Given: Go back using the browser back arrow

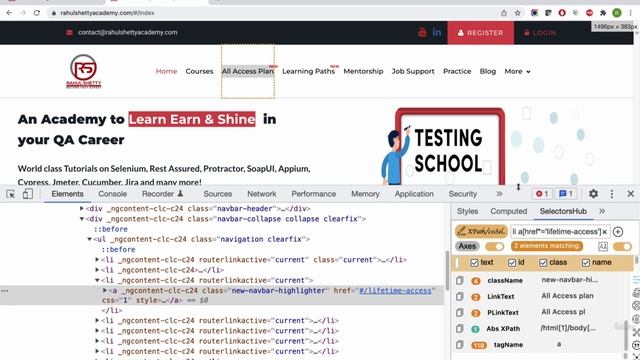Looking at the screenshot, I should 9,13.
